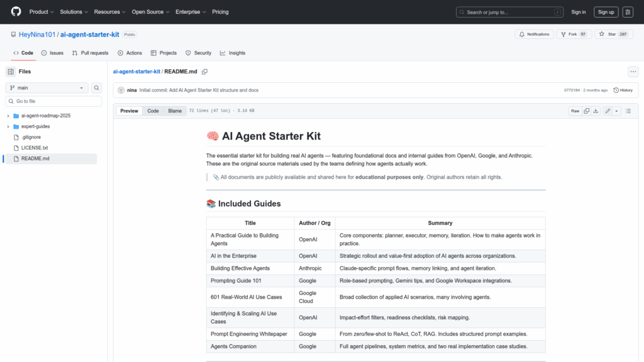
Task: Expand the ai-agent-roadmap-2025 folder
Action: 8,116
